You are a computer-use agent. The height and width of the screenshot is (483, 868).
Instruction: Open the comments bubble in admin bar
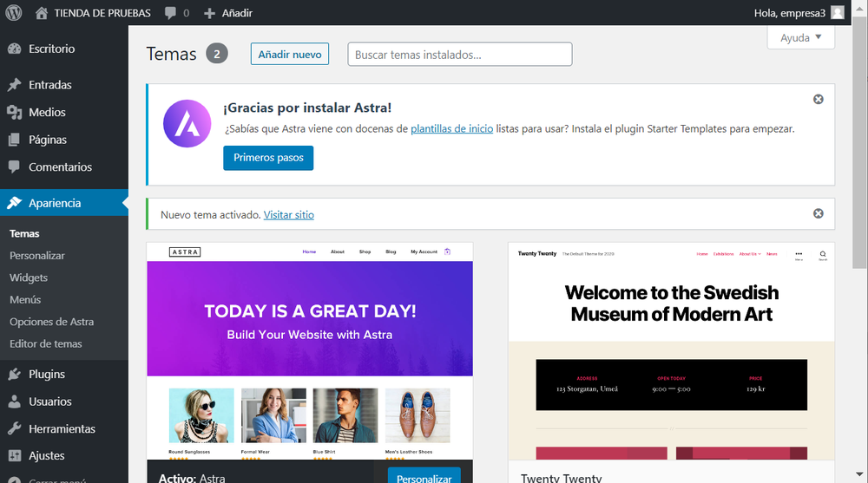pyautogui.click(x=170, y=13)
